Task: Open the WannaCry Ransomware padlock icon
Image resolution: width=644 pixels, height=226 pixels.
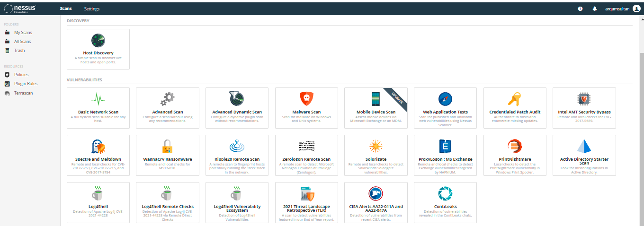Action: (x=167, y=146)
